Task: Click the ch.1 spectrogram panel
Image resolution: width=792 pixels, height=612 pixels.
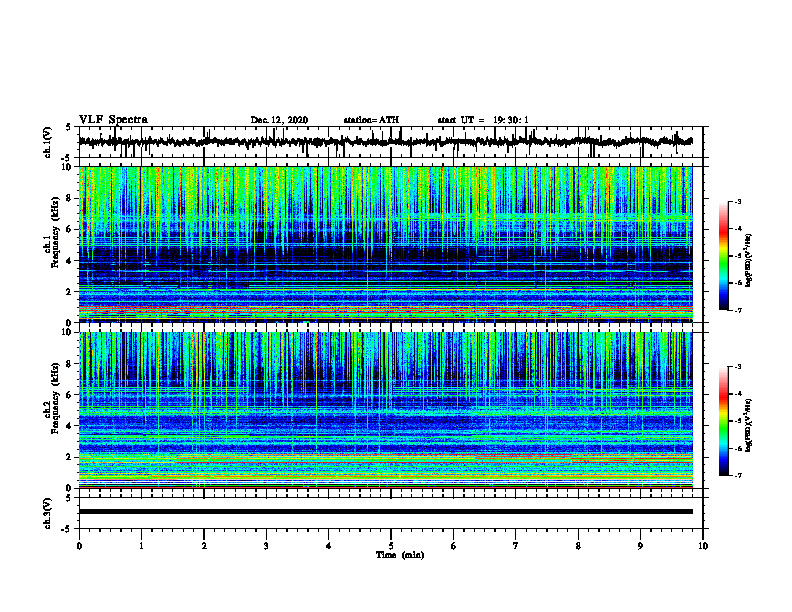Action: point(385,244)
